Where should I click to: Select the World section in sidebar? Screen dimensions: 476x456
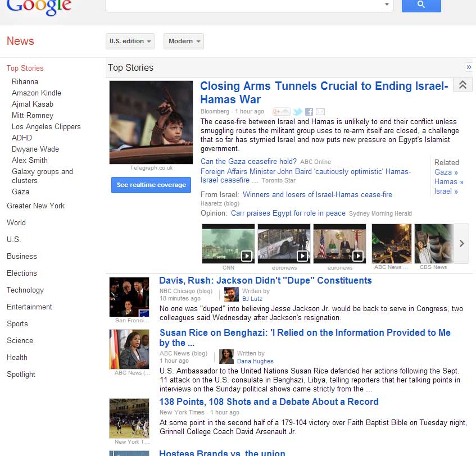(16, 222)
